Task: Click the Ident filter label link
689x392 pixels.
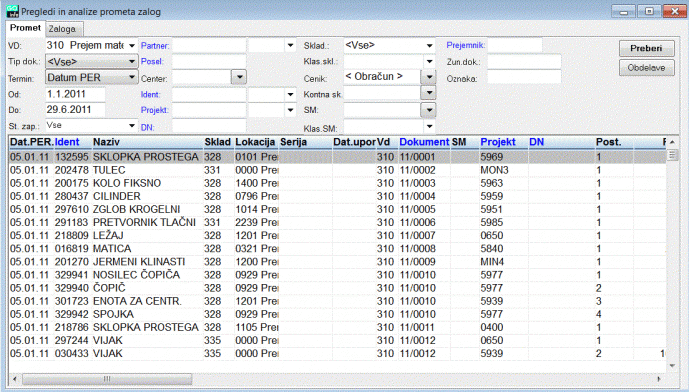Action: coord(150,94)
